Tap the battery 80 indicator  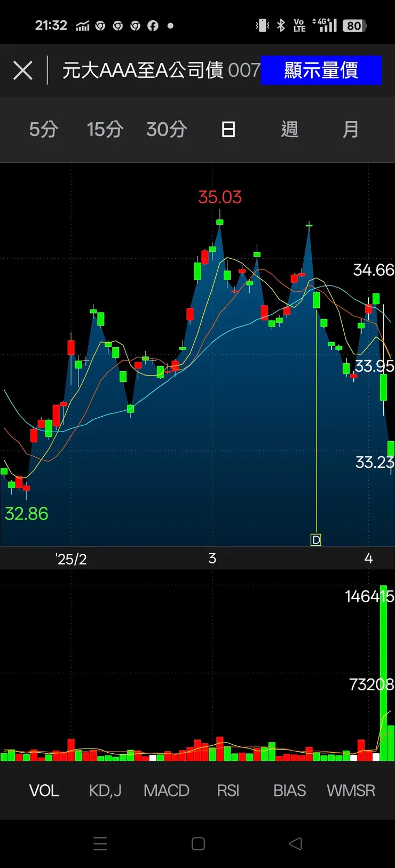(355, 26)
